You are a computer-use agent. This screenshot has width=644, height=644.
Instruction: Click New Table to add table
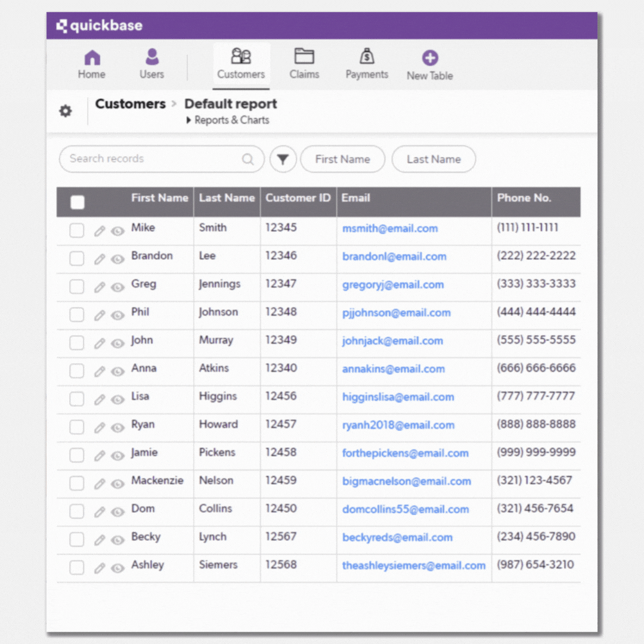[430, 66]
